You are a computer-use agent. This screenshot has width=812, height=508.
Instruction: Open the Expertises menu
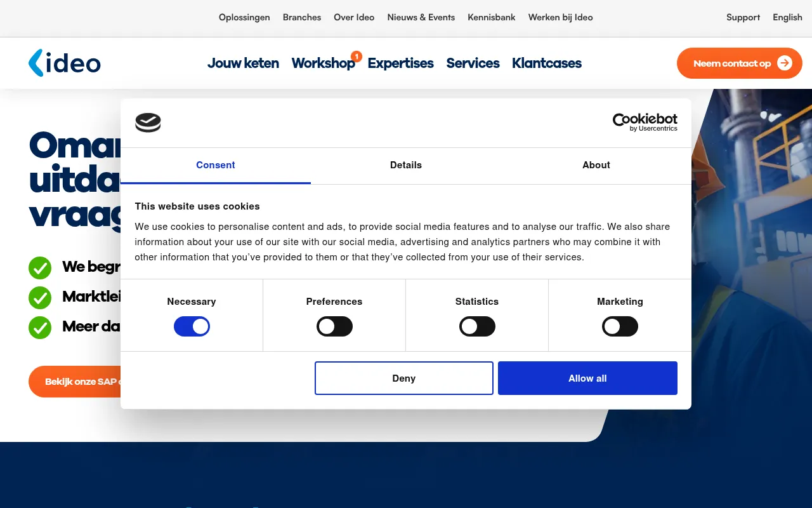[400, 63]
